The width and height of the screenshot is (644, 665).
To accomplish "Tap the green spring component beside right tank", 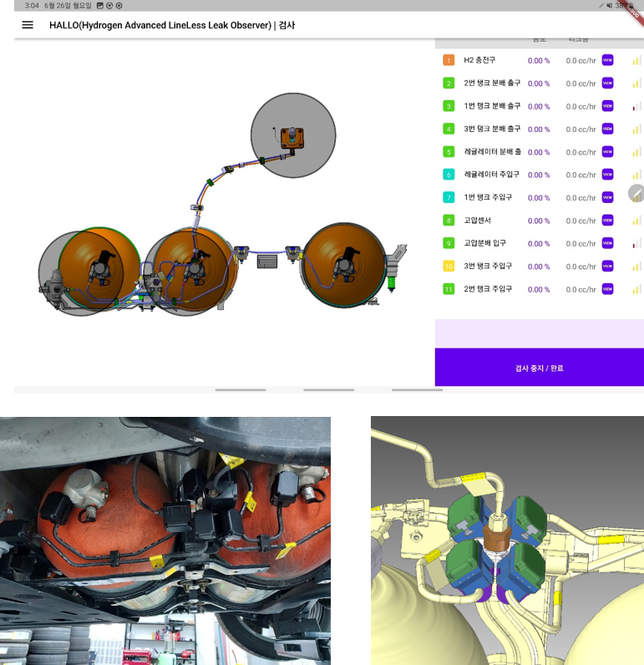I will (392, 283).
